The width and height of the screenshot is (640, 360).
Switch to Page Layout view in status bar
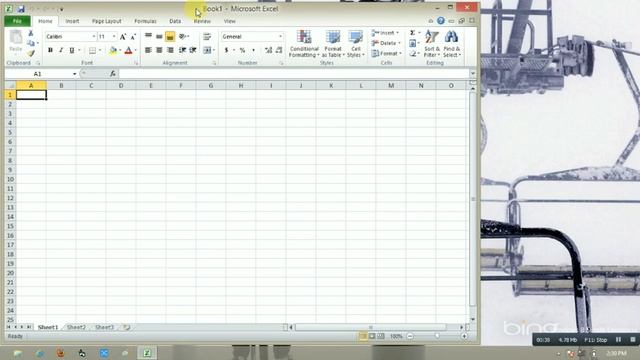coord(372,336)
